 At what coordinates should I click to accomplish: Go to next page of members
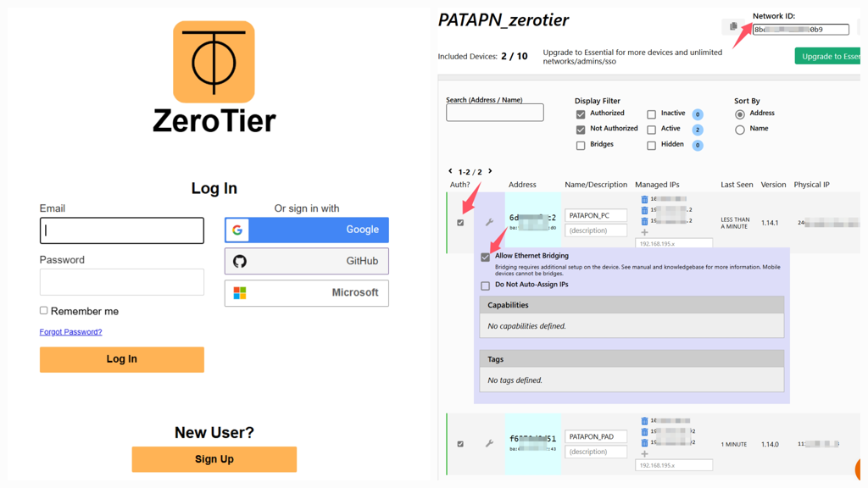coord(490,171)
